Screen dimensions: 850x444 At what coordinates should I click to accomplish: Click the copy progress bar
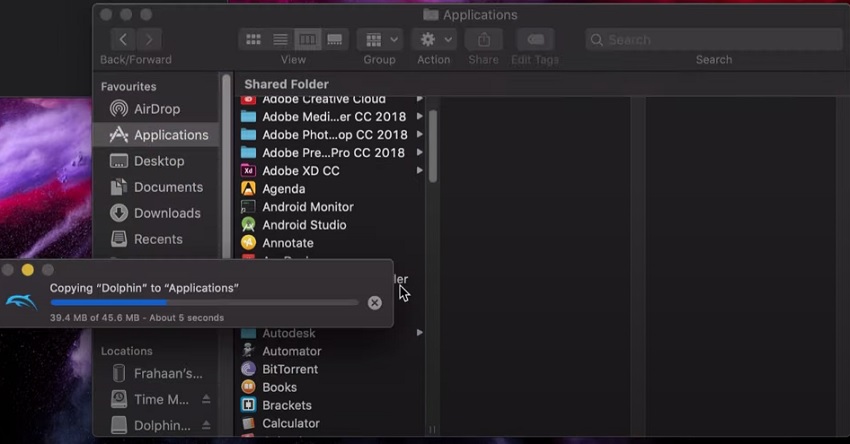[204, 302]
